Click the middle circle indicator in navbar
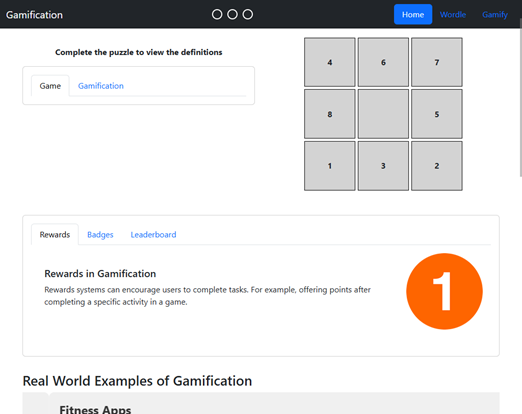The height and width of the screenshot is (414, 522). point(232,14)
